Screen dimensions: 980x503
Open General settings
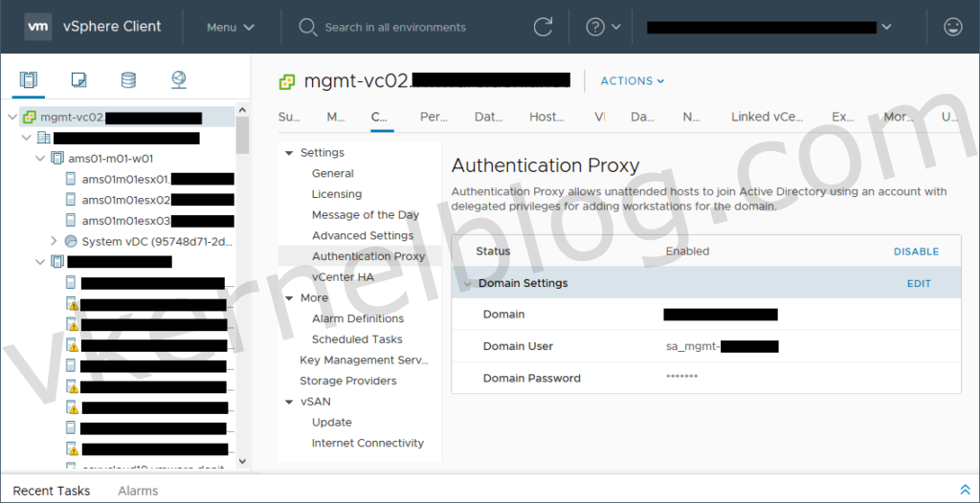click(332, 174)
